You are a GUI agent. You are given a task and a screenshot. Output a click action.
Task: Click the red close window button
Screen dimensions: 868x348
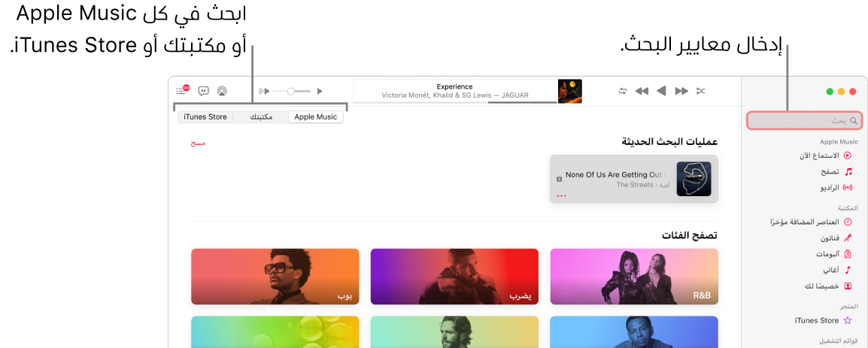click(x=852, y=92)
